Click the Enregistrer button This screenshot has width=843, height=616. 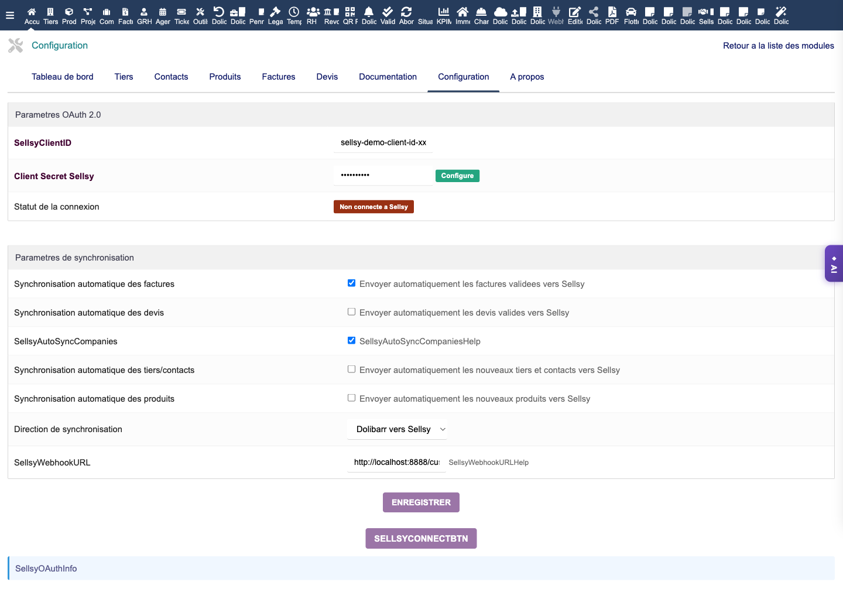(421, 502)
